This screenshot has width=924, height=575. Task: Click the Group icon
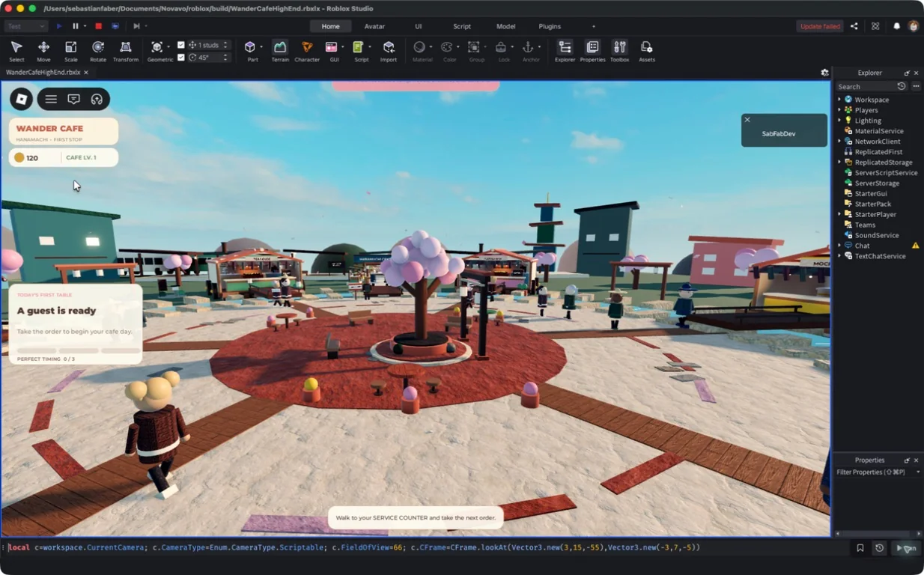pyautogui.click(x=474, y=47)
